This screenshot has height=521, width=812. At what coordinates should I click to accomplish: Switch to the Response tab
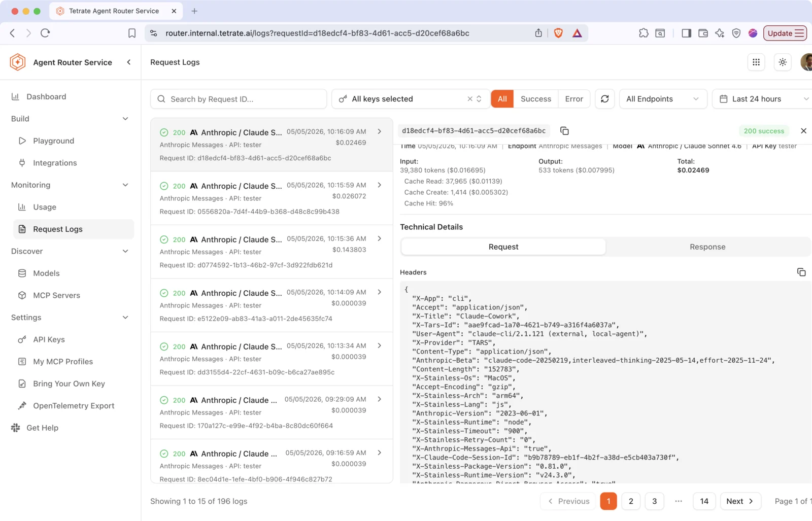pyautogui.click(x=707, y=247)
